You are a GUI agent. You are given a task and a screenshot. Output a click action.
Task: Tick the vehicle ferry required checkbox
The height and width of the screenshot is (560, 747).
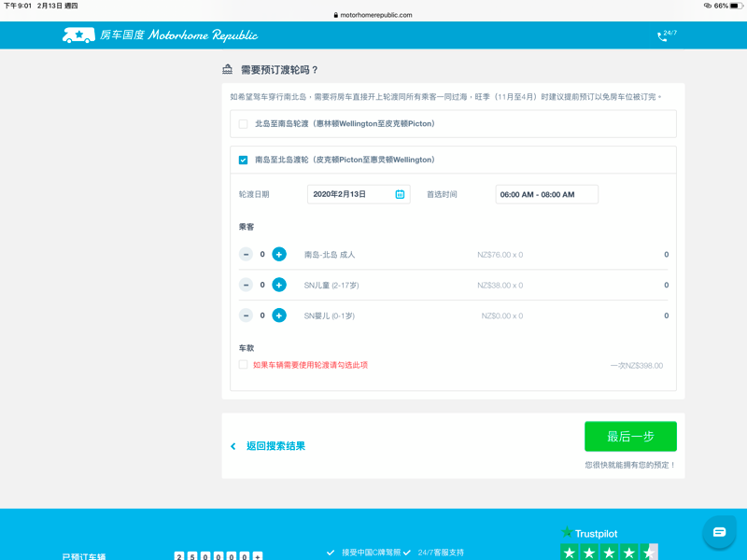(x=243, y=365)
